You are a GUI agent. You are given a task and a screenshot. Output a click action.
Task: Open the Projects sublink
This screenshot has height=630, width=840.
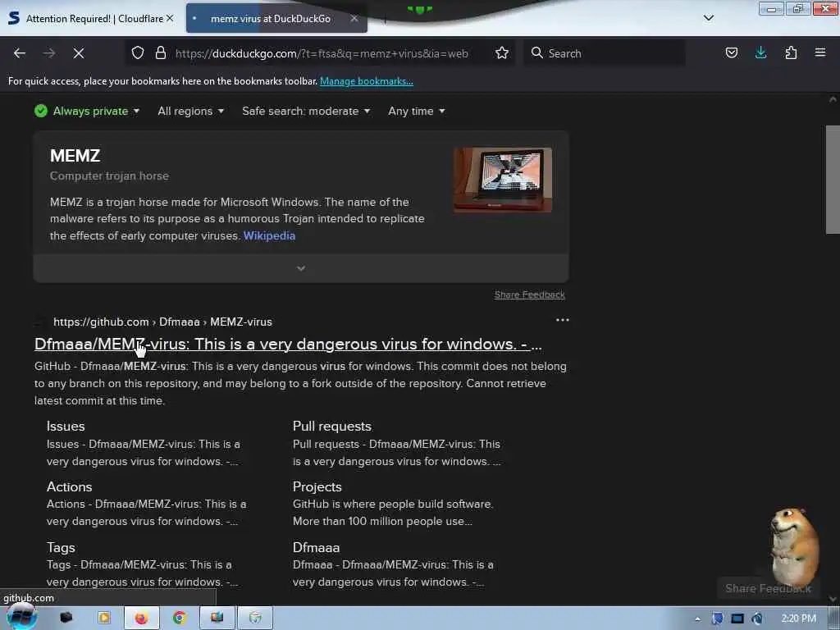coord(317,486)
